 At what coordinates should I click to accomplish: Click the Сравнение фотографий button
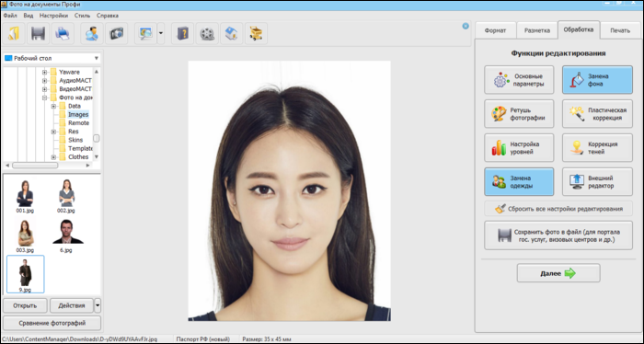(x=52, y=323)
